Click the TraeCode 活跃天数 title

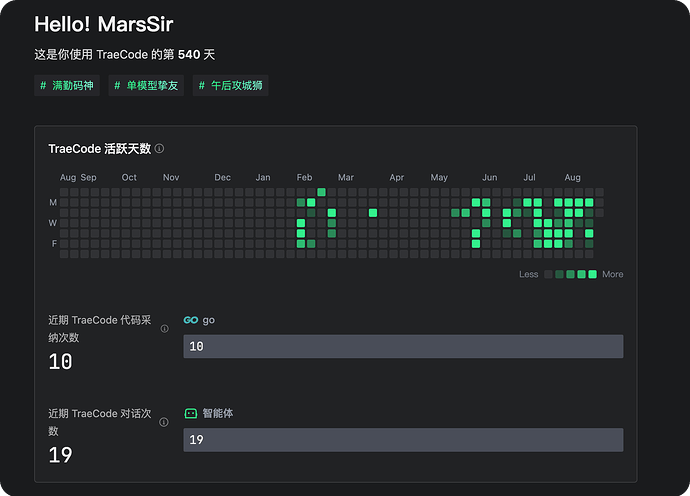(100, 149)
